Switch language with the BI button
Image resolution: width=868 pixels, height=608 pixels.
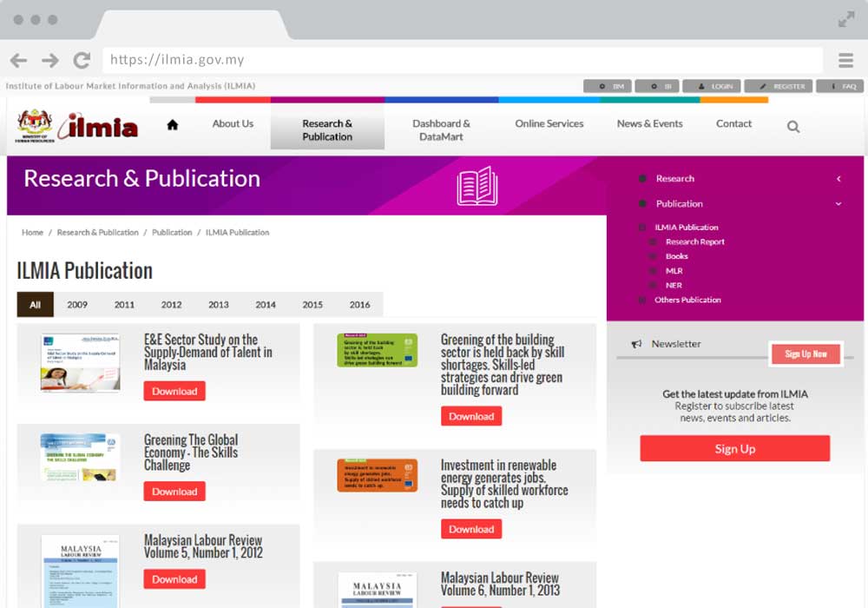[656, 86]
